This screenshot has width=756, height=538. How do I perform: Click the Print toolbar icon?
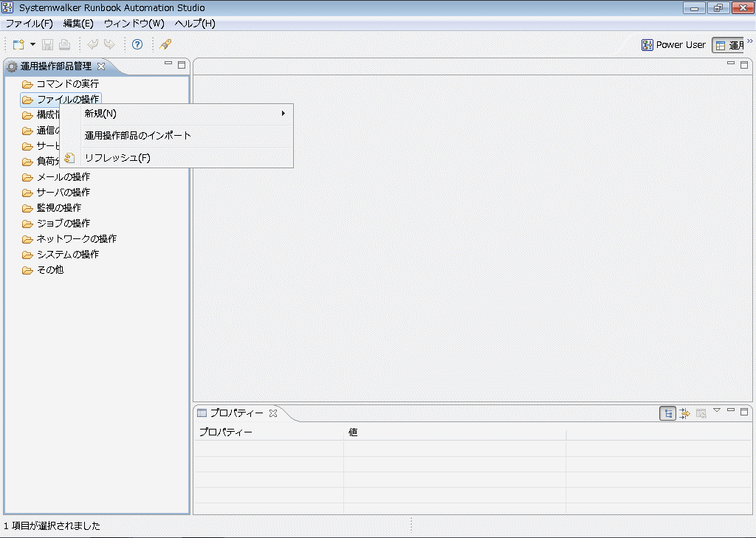click(65, 44)
